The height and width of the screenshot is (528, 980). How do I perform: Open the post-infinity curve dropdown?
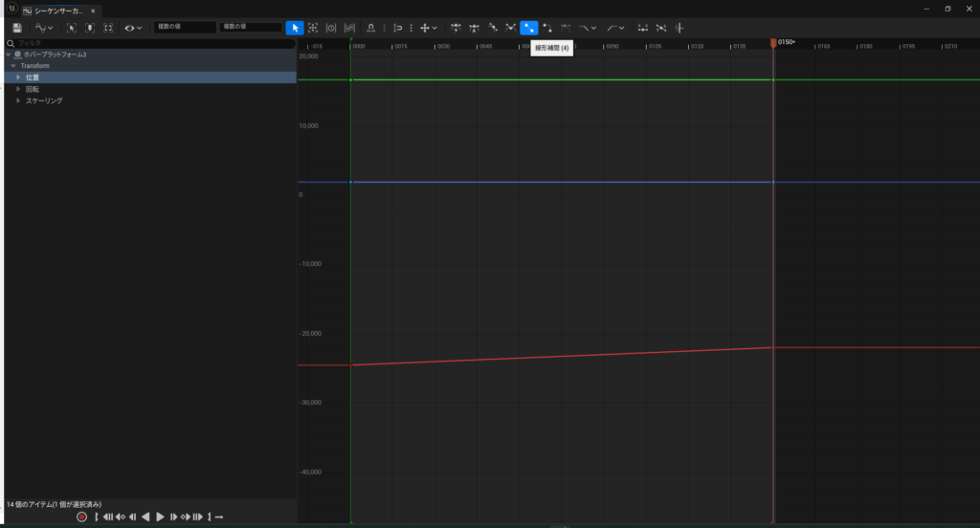point(615,28)
